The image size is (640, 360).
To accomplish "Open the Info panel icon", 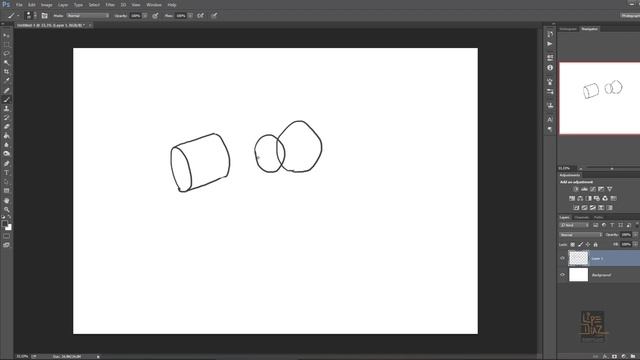I will (550, 68).
